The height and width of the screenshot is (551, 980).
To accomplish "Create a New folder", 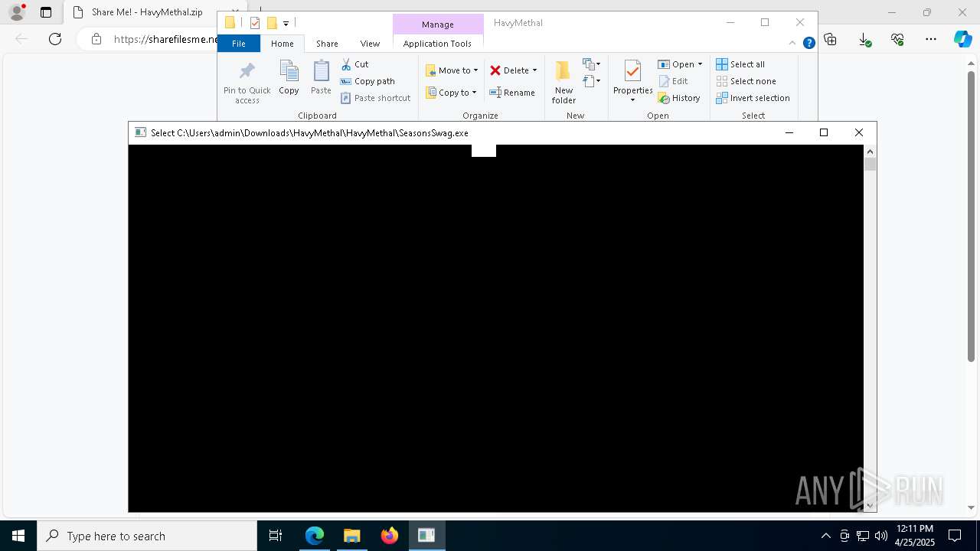I will point(563,82).
